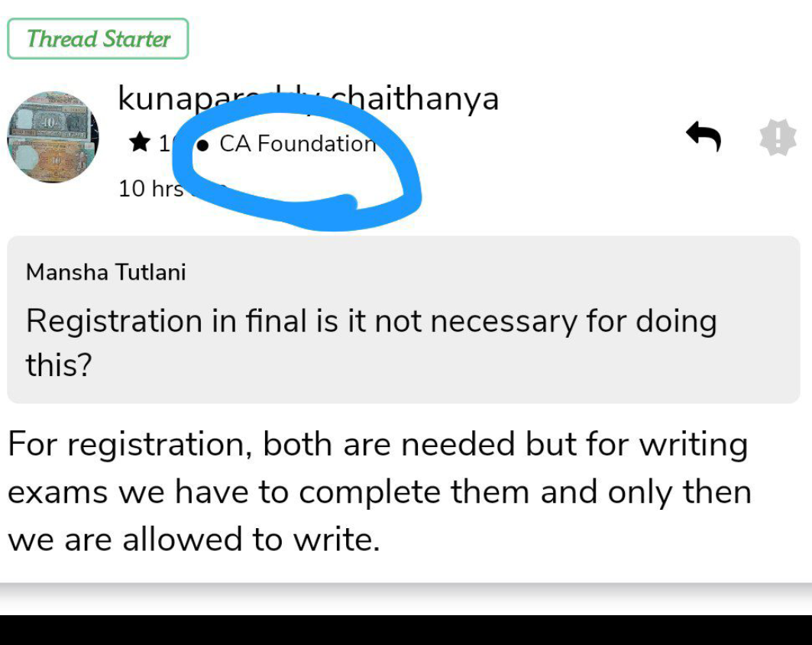Open Mansha Tutlani's quoted name
812x645 pixels.
click(x=106, y=271)
